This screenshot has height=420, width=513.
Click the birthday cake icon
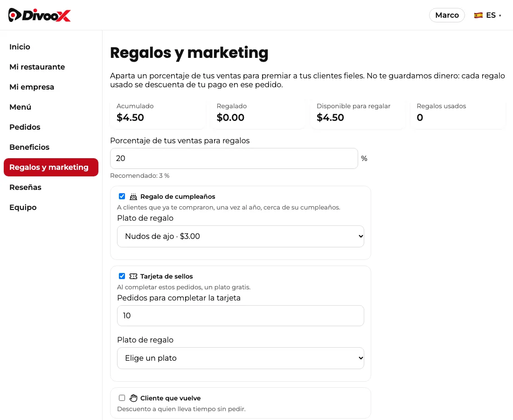[x=133, y=196]
